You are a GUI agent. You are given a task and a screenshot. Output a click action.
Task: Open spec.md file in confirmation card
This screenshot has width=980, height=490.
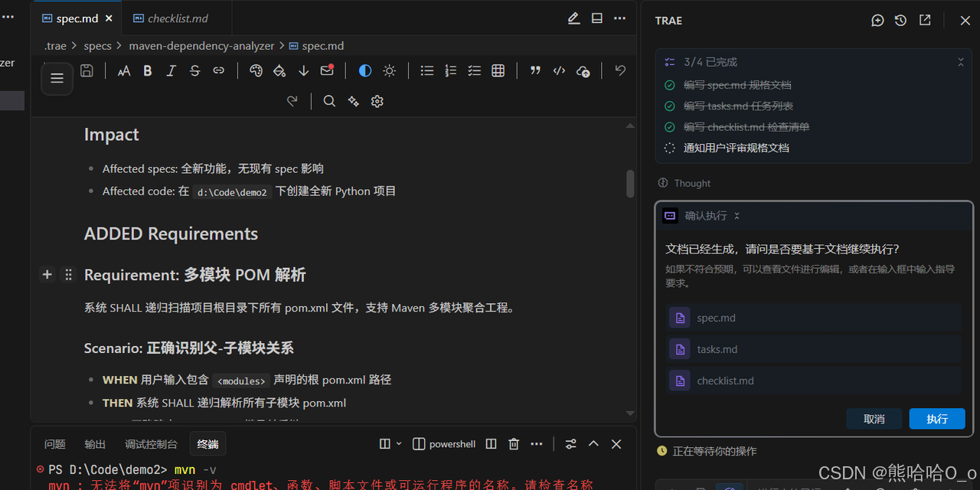[814, 318]
